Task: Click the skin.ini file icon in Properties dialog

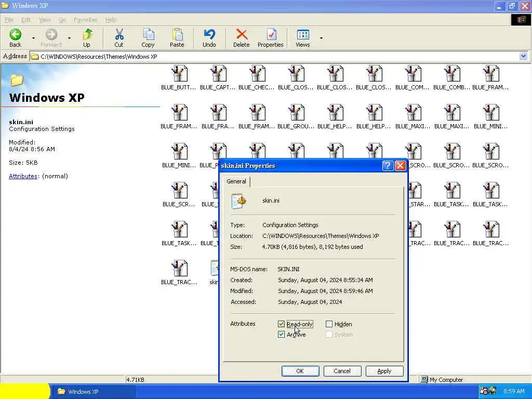Action: [x=239, y=201]
